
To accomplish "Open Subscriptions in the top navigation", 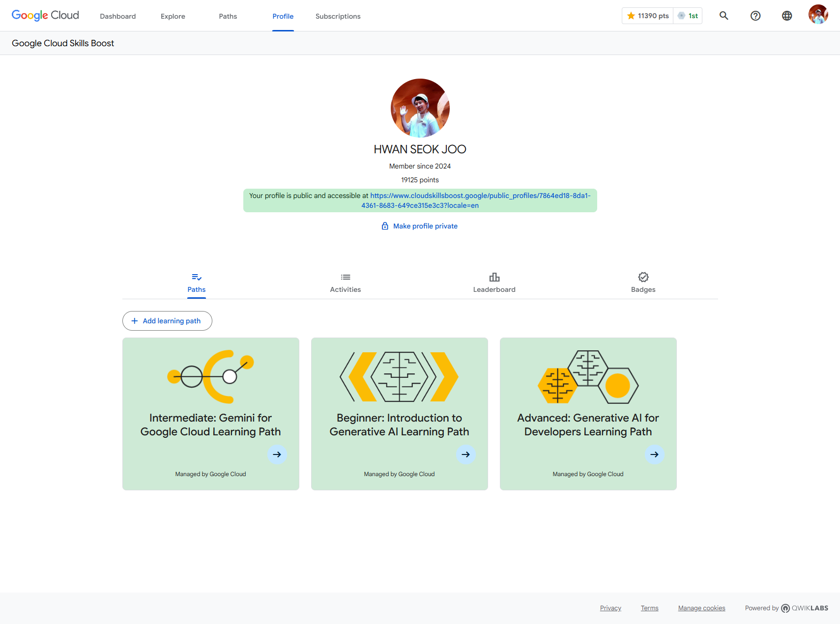I will (x=338, y=16).
